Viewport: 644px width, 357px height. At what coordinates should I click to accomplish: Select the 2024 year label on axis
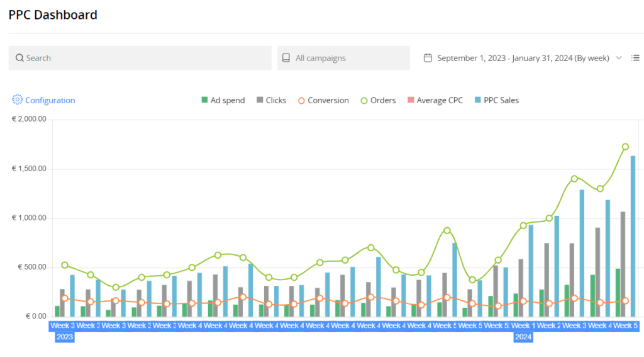click(523, 337)
